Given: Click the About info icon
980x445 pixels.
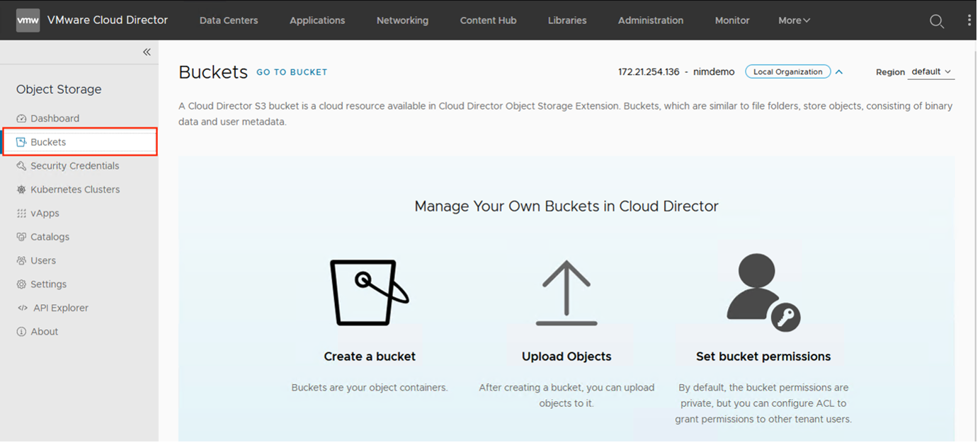Looking at the screenshot, I should point(21,332).
